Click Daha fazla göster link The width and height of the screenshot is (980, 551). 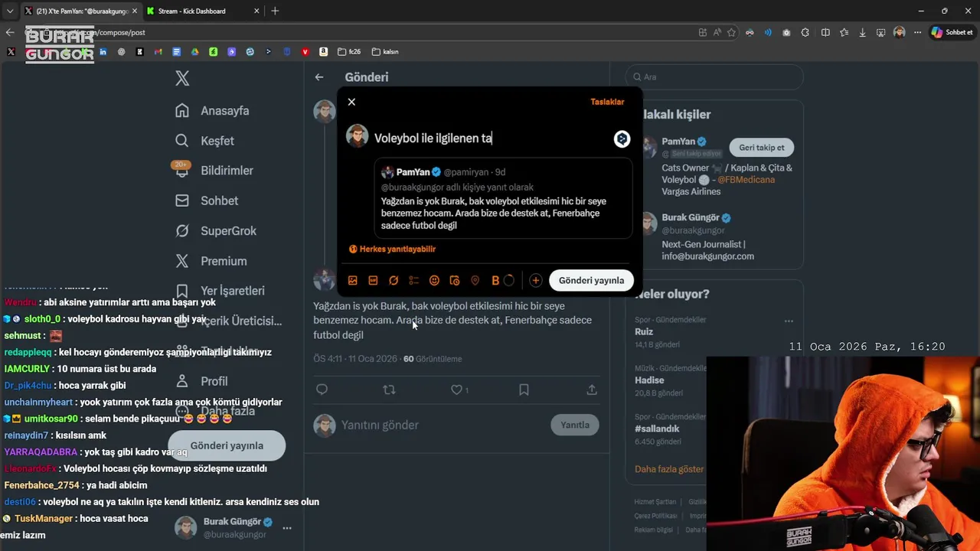coord(669,469)
